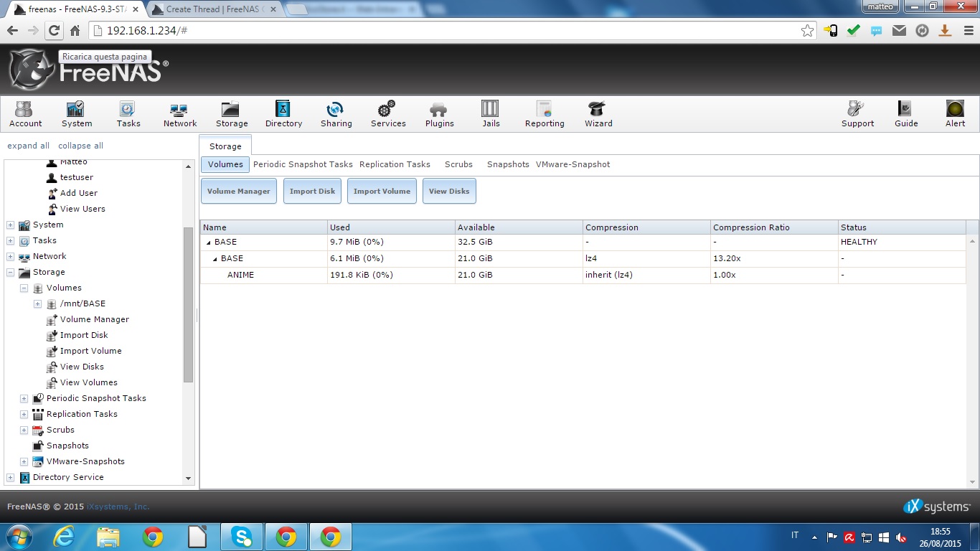Open the Windows Start menu
The width and height of the screenshot is (980, 551).
[19, 537]
